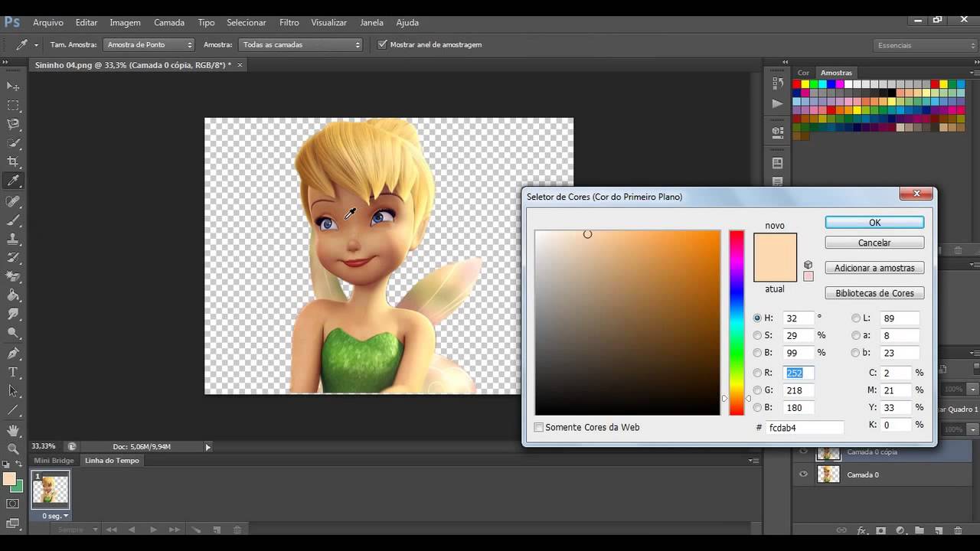Open Tam. Amostra dropdown Amostra de Ponto
The image size is (980, 551).
tap(149, 44)
